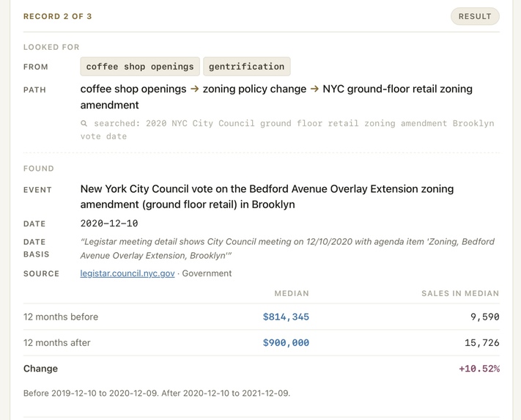Open the legistar.council.nyc.gov source link
The height and width of the screenshot is (420, 521).
click(x=128, y=273)
